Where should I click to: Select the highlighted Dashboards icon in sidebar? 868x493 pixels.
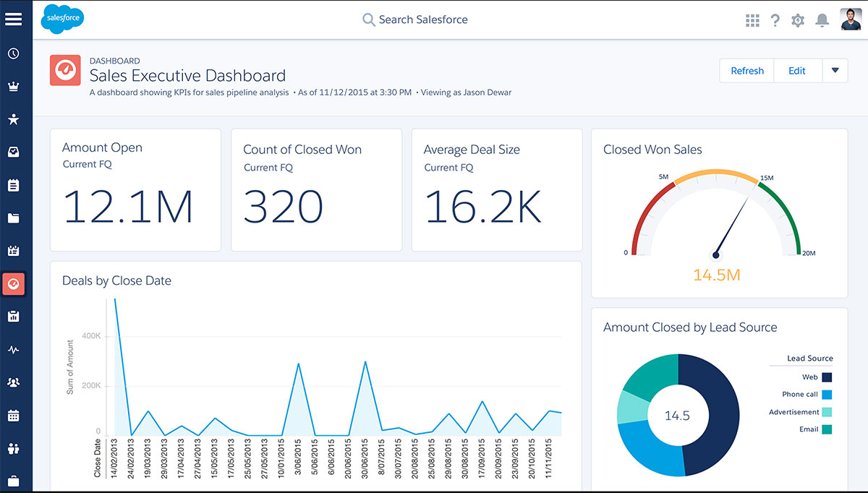click(x=14, y=283)
